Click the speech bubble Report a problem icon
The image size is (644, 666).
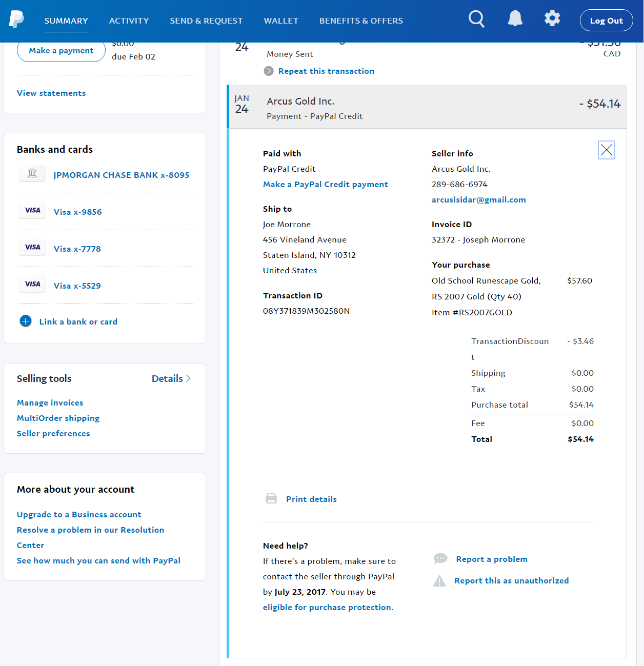(440, 559)
